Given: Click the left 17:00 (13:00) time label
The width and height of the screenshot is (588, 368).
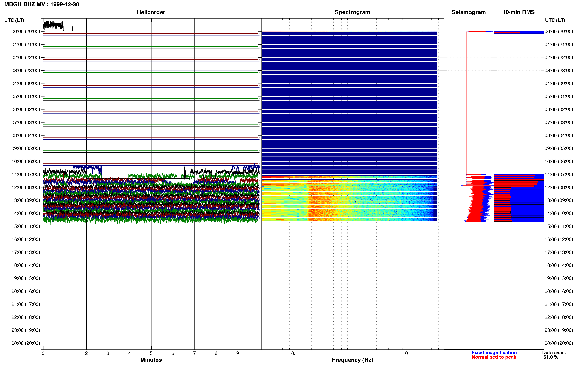Looking at the screenshot, I should pos(26,252).
